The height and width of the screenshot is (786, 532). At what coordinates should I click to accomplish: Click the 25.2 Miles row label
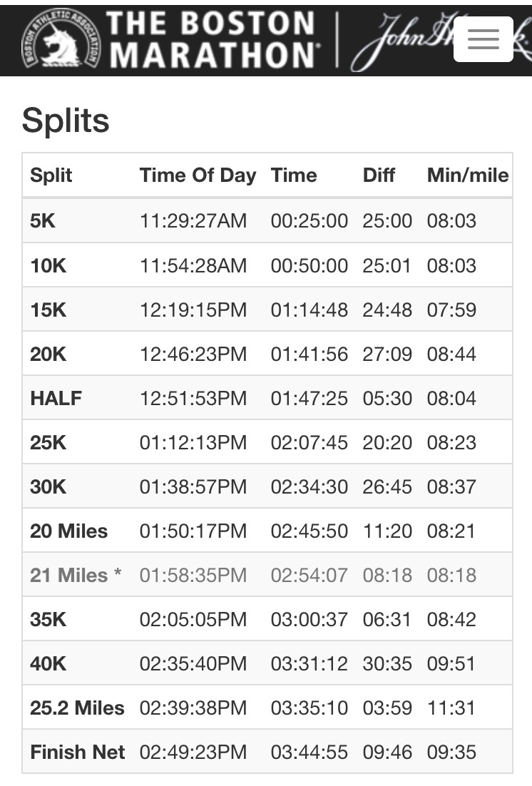(x=77, y=708)
